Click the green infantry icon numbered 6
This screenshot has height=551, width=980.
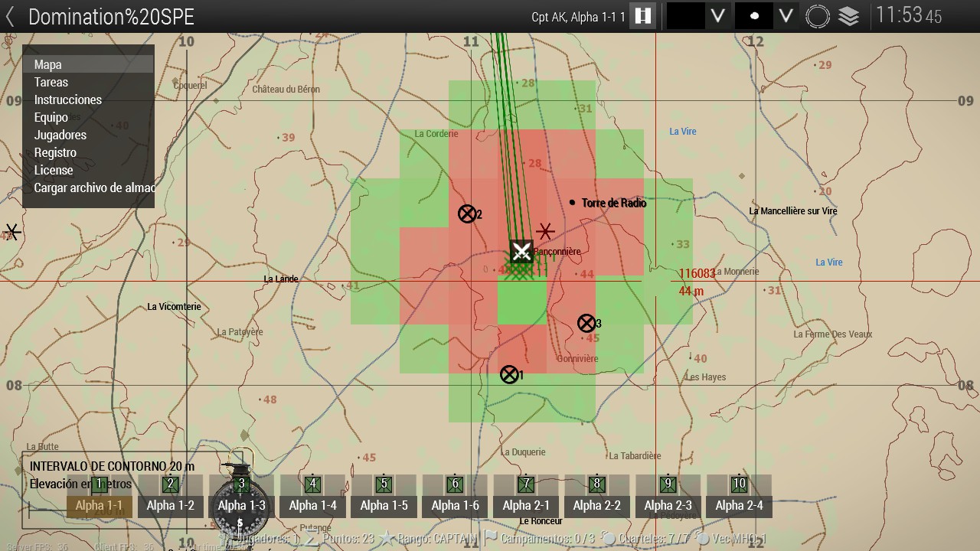(455, 484)
